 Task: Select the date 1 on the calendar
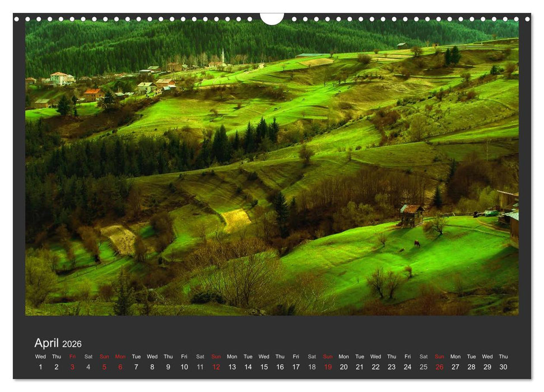point(40,365)
